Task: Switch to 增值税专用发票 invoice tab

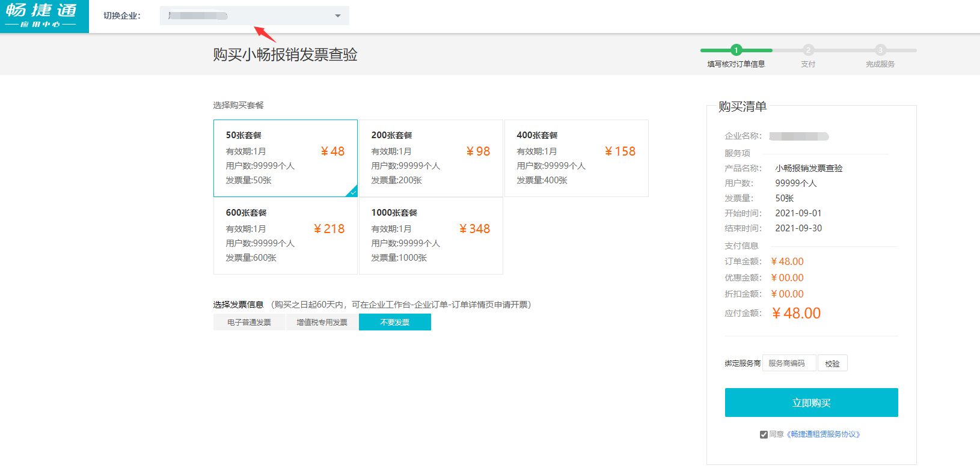Action: pyautogui.click(x=322, y=323)
